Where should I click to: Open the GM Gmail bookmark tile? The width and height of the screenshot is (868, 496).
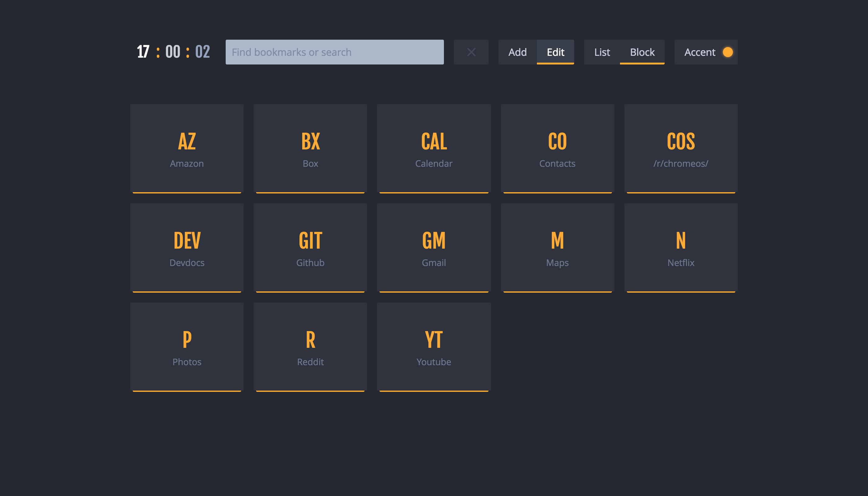pyautogui.click(x=434, y=248)
